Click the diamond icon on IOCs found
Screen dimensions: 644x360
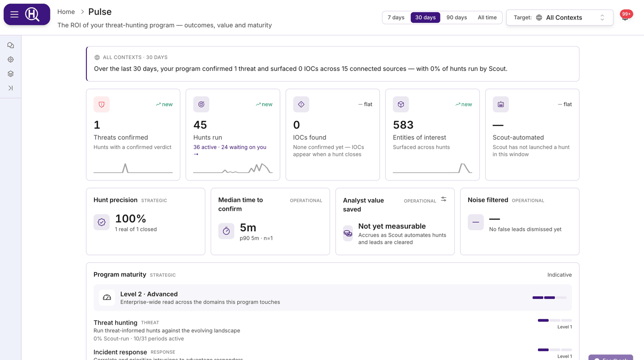(x=301, y=104)
